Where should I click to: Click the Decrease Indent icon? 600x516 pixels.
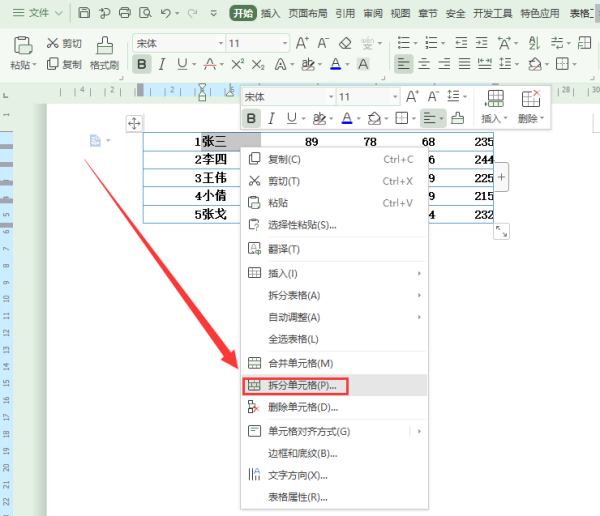tap(461, 42)
